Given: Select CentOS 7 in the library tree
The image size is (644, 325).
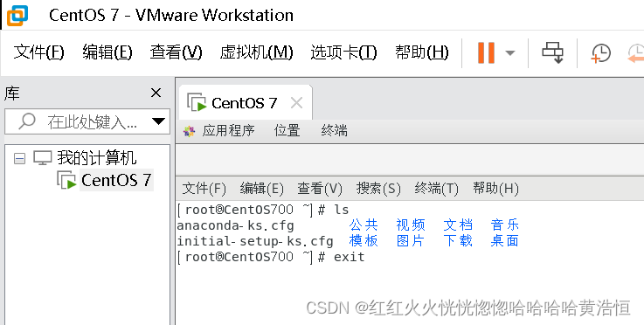Looking at the screenshot, I should pyautogui.click(x=116, y=180).
